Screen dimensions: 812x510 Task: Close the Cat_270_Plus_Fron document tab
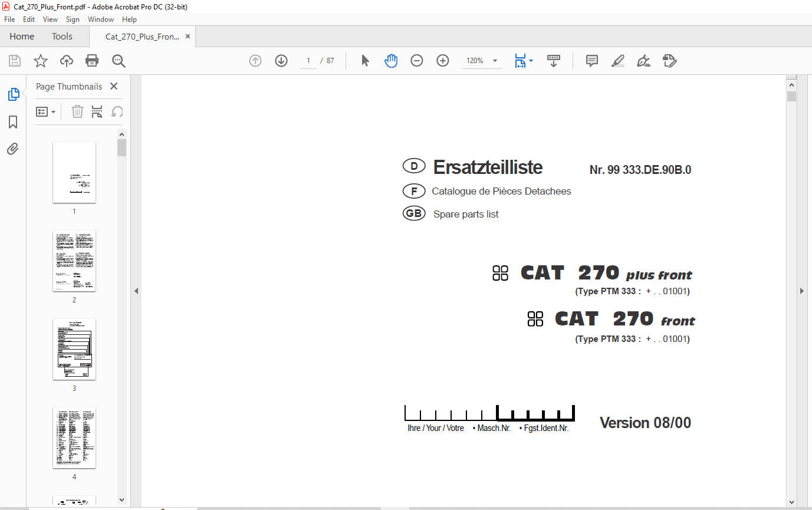[x=188, y=37]
